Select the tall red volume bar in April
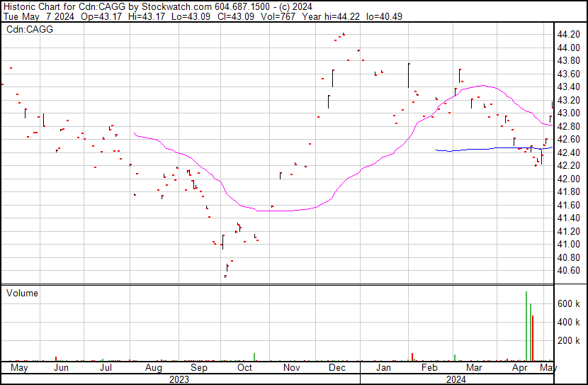The image size is (588, 385). (533, 338)
